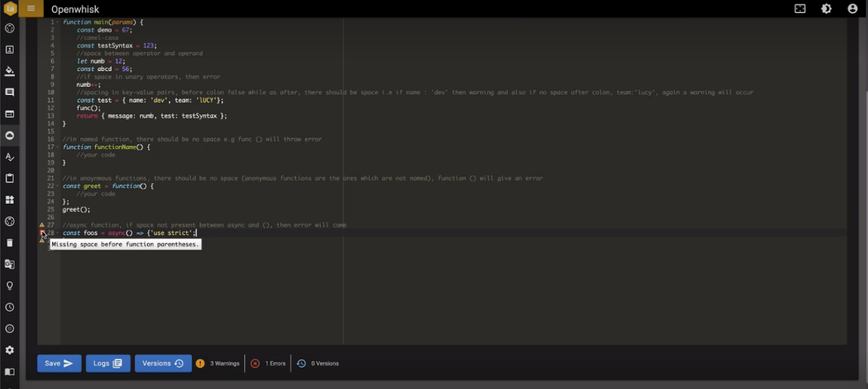Open the chat message sidebar icon

click(9, 92)
